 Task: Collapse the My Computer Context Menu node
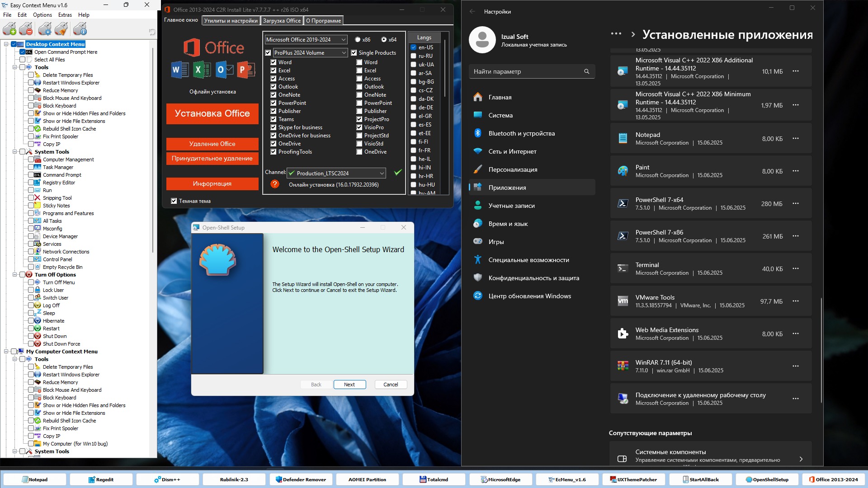click(6, 352)
